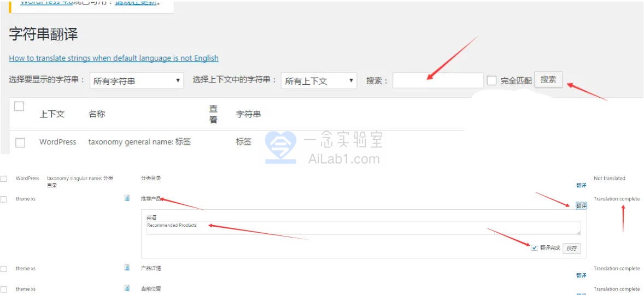
Task: Click the 上下文 column header
Action: point(52,114)
